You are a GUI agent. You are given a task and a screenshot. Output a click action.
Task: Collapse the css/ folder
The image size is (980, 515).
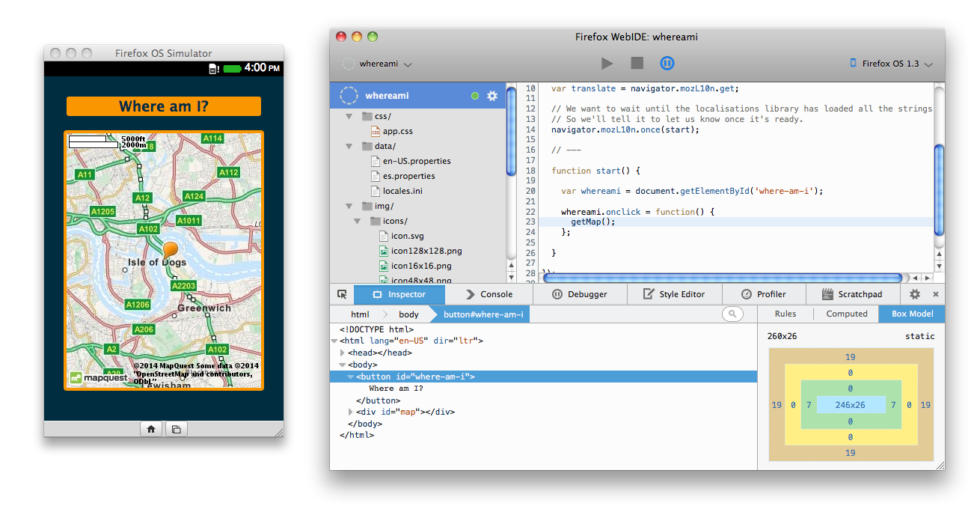(349, 116)
